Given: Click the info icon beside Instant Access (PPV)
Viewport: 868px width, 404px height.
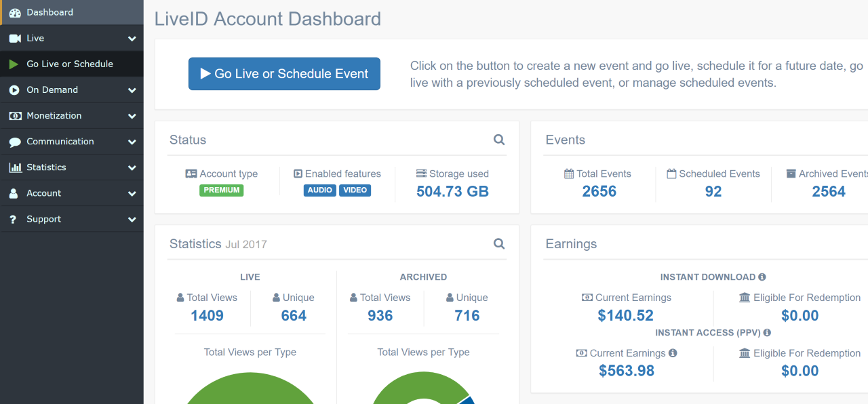Looking at the screenshot, I should pyautogui.click(x=767, y=333).
